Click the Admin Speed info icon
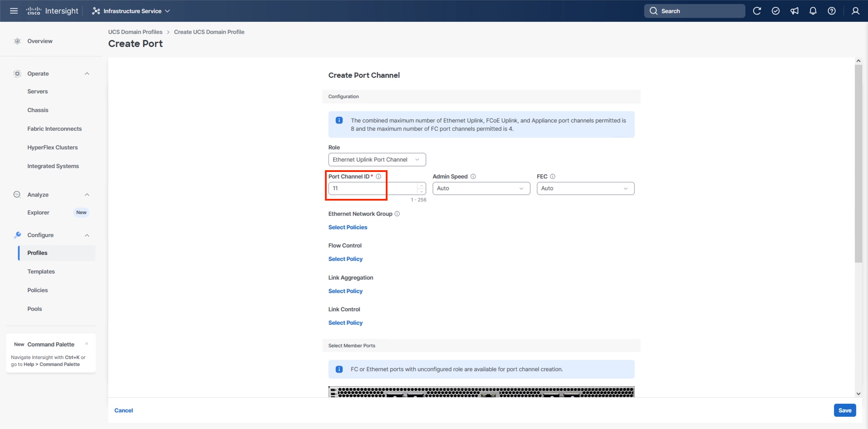The image size is (868, 429). click(x=473, y=176)
